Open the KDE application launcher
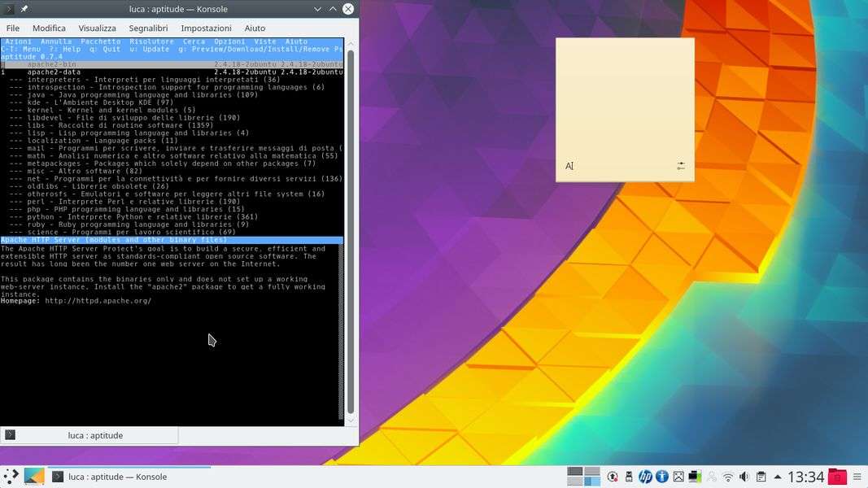The height and width of the screenshot is (488, 868). (11, 477)
